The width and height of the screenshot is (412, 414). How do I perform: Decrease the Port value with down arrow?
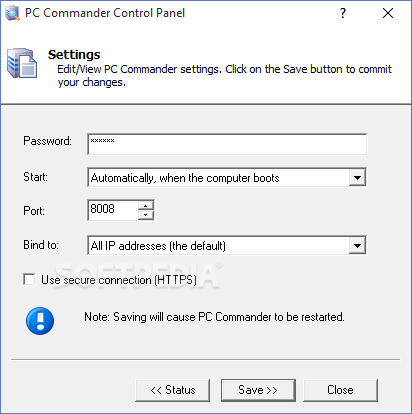point(146,215)
